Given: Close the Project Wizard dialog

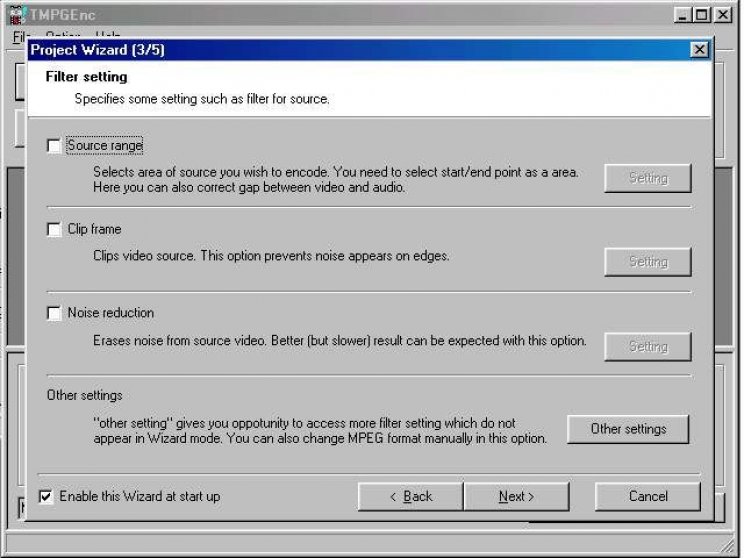Looking at the screenshot, I should (x=699, y=50).
